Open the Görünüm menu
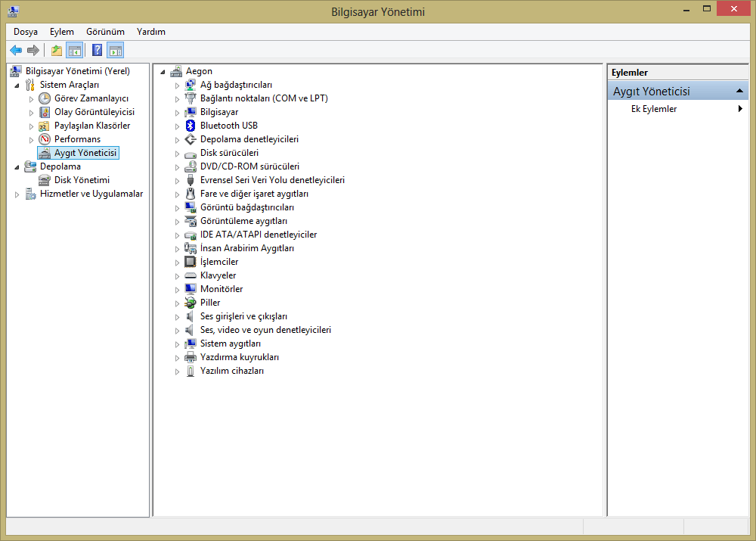756x541 pixels. (105, 32)
